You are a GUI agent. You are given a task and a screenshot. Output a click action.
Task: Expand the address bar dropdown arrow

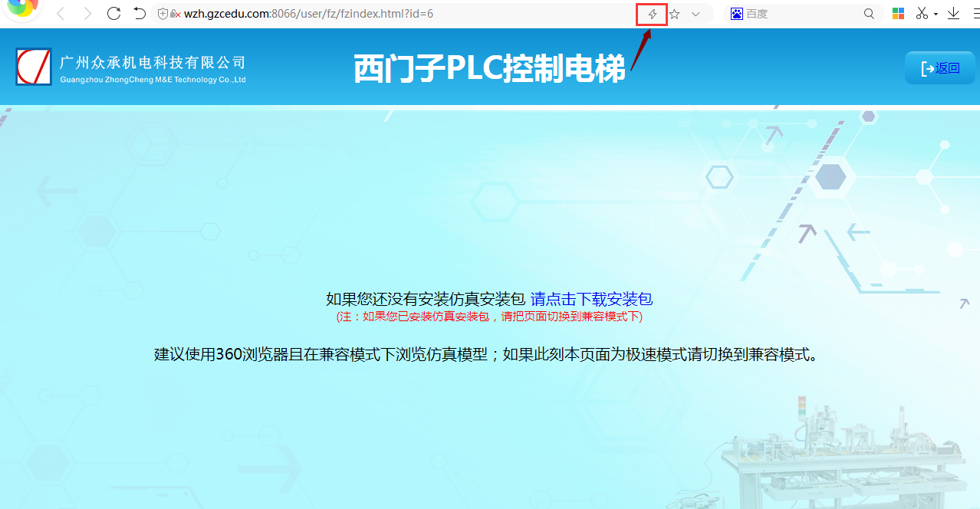[696, 14]
